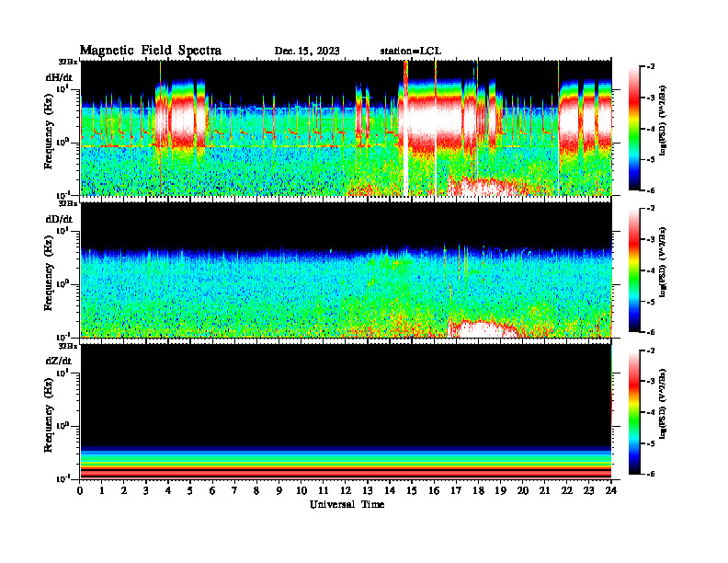The image size is (728, 563).
Task: Click hour tick label "21" on time axis
Action: [x=544, y=490]
